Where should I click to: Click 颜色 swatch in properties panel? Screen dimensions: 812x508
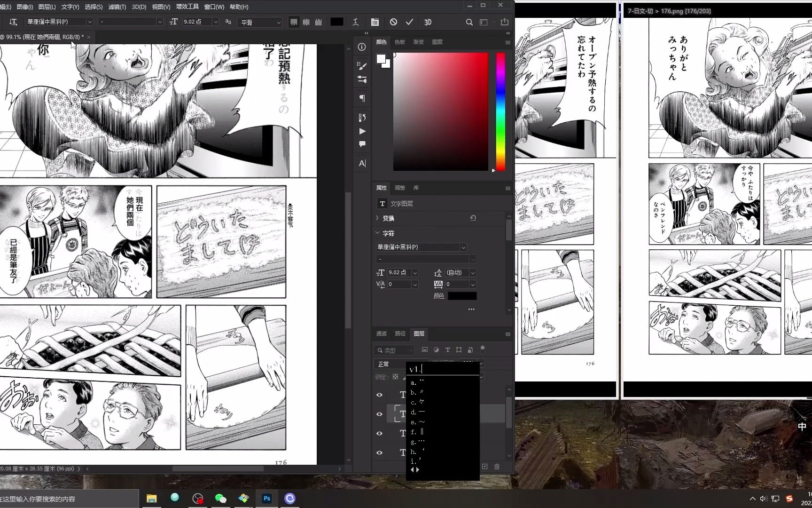462,296
